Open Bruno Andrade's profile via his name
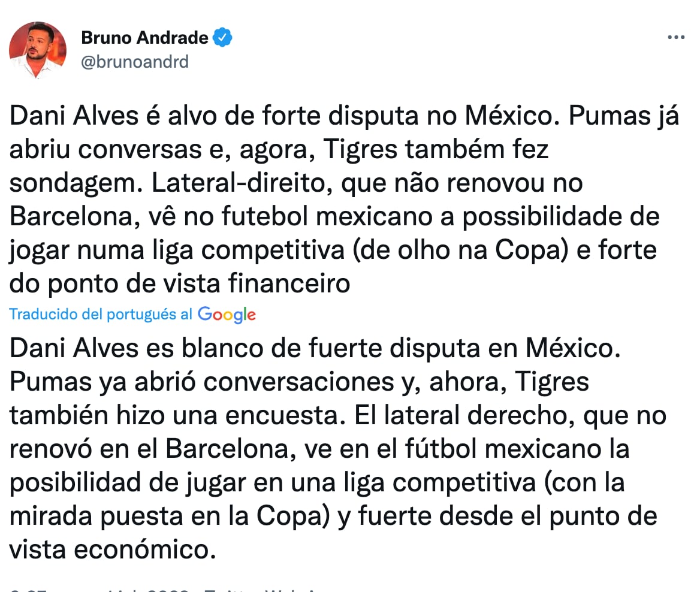The height and width of the screenshot is (592, 700). pos(147,37)
